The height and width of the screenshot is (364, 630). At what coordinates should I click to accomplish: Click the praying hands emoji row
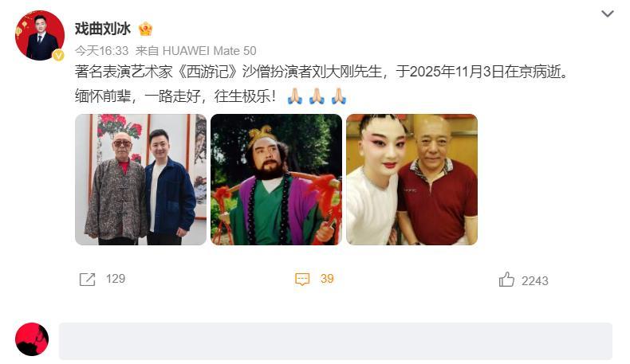317,96
